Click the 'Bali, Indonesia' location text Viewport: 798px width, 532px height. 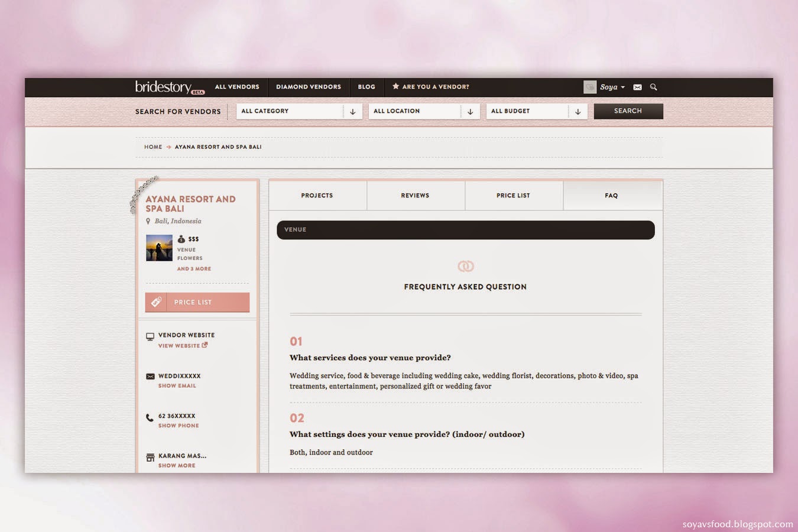coord(178,221)
